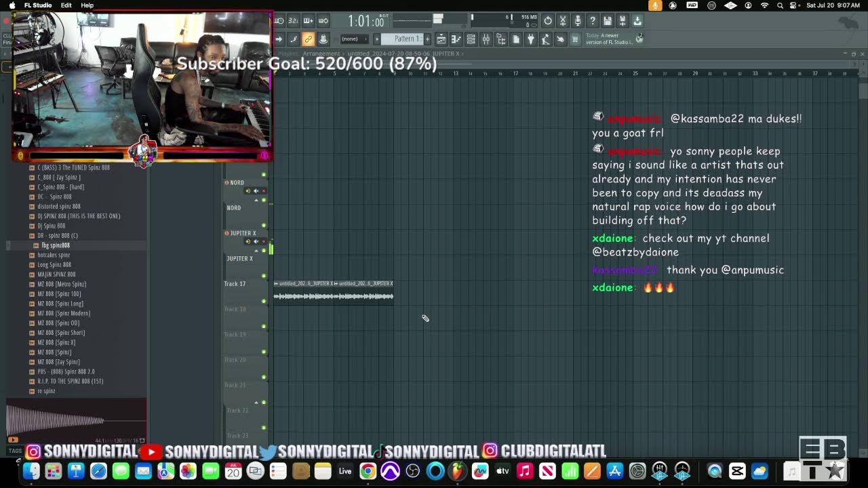The image size is (868, 488).
Task: Open the Help menu in menu bar
Action: tap(87, 5)
